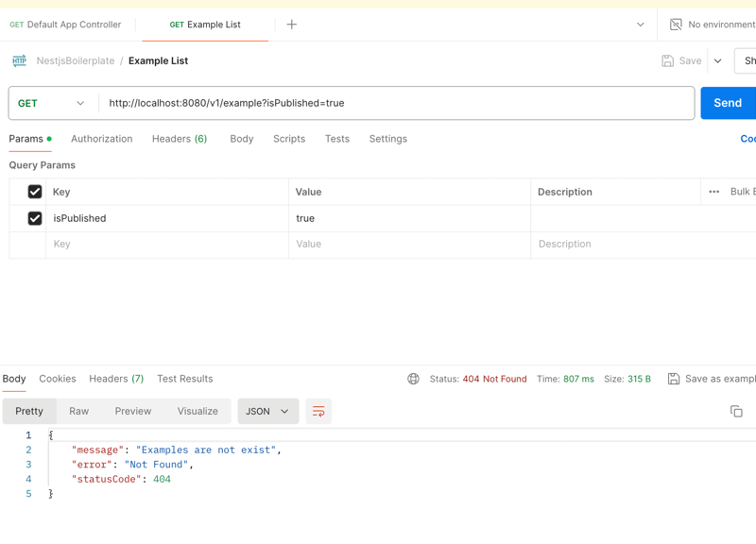Click the isPublished key cell
This screenshot has width=756, height=544.
(x=167, y=218)
